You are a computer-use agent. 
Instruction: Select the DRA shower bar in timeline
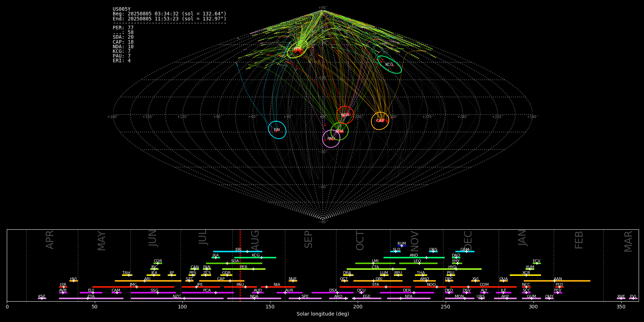pyautogui.click(x=348, y=275)
